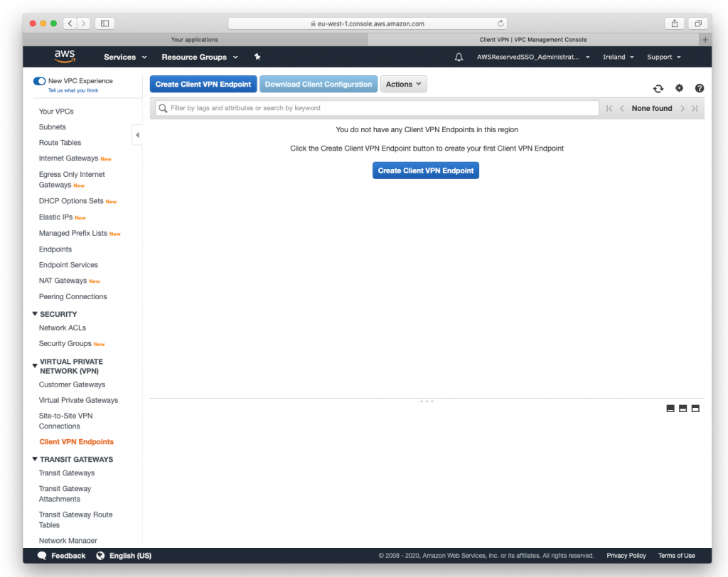Screen dimensions: 728x577
Task: Click the Safari address bar
Action: click(x=368, y=23)
